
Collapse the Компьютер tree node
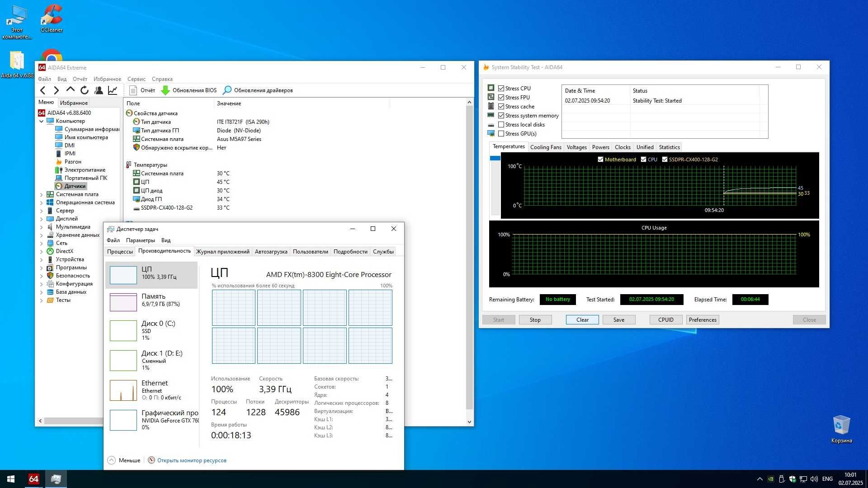42,121
